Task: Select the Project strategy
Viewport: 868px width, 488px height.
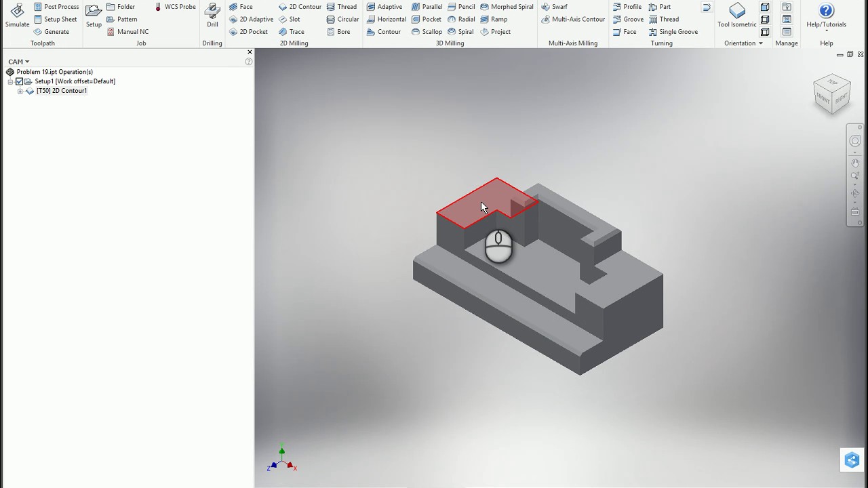Action: tap(496, 32)
